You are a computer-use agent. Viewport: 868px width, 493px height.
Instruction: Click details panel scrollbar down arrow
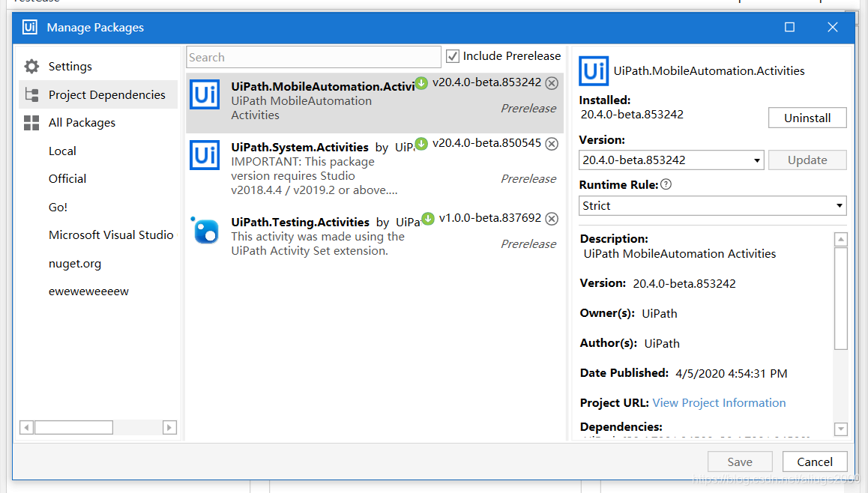[x=841, y=429]
